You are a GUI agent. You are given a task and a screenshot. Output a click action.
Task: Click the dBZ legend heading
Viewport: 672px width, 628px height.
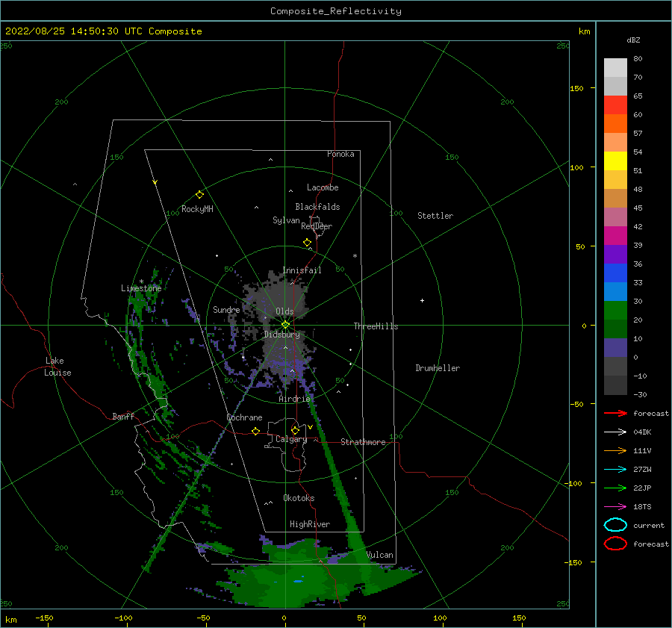pos(633,40)
